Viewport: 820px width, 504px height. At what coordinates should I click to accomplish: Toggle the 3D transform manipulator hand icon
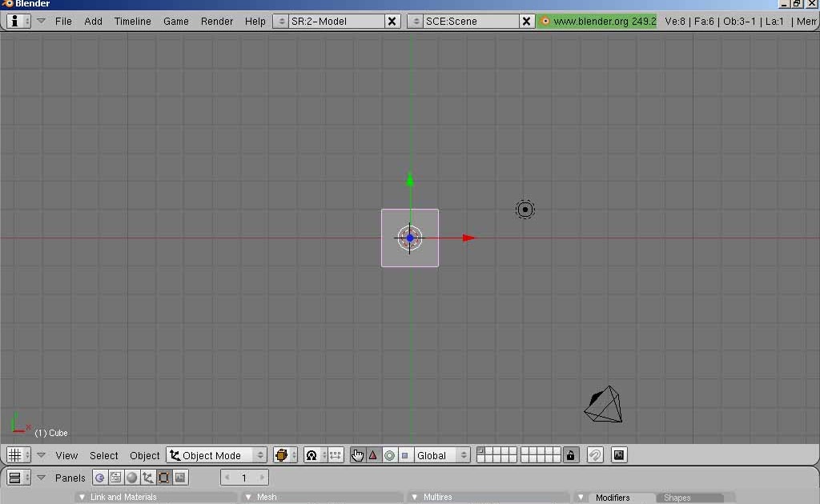(356, 454)
